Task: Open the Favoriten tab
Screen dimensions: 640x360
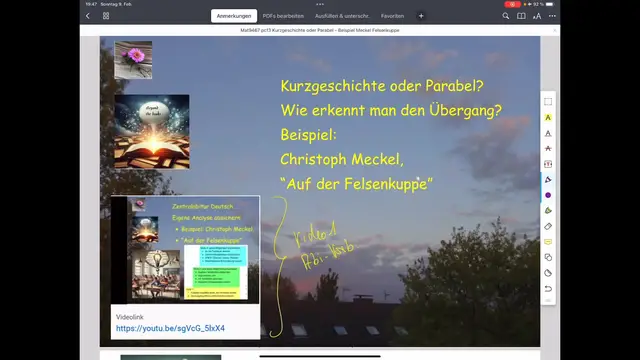Action: coord(392,16)
